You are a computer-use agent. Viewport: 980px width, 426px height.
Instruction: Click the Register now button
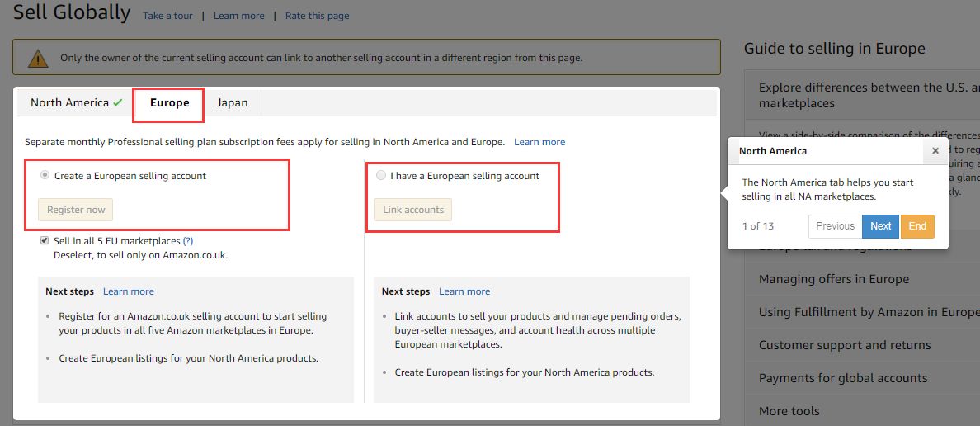76,210
